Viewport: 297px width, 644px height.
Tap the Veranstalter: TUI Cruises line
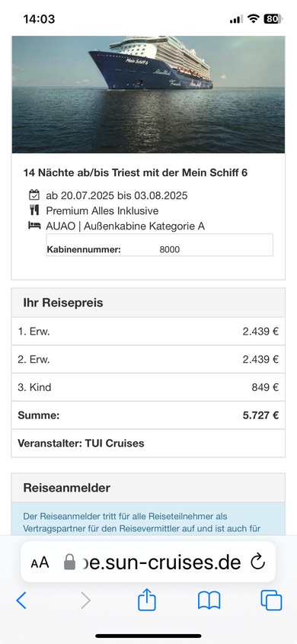point(81,443)
